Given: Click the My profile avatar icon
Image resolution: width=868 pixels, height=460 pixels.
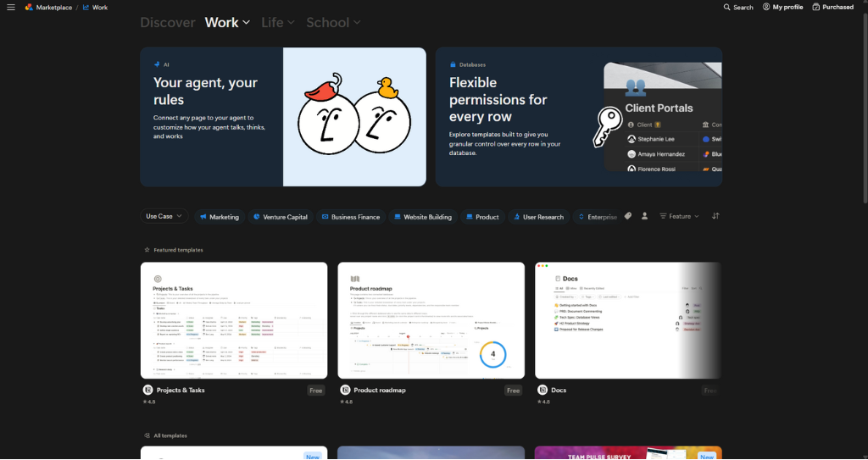Looking at the screenshot, I should [766, 7].
